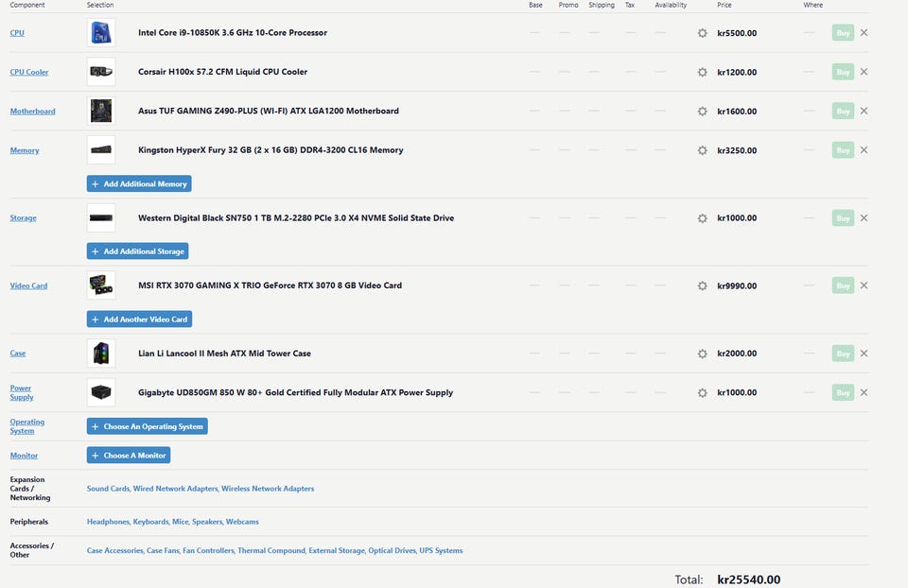This screenshot has width=908, height=588.
Task: Open the Power Supply component link
Action: pyautogui.click(x=22, y=392)
